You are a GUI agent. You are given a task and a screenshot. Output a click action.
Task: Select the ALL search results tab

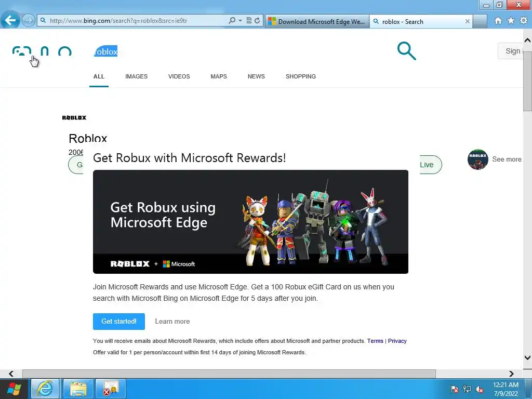point(99,76)
